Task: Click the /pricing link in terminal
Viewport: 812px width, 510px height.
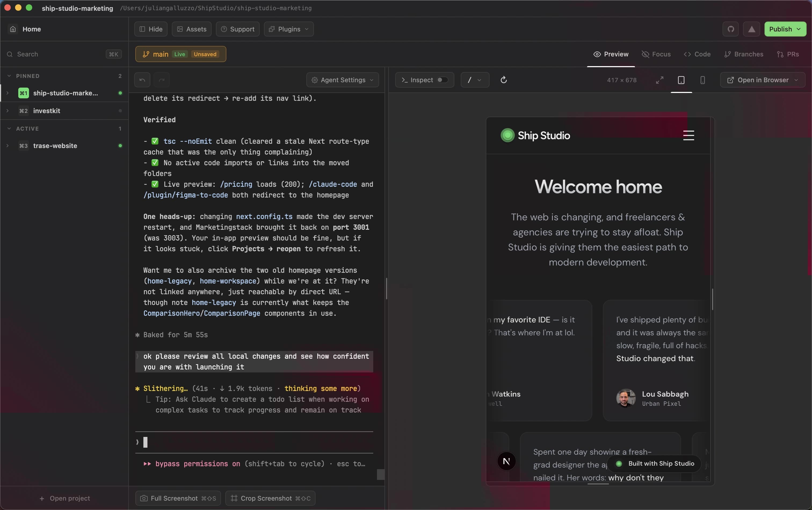Action: point(236,184)
